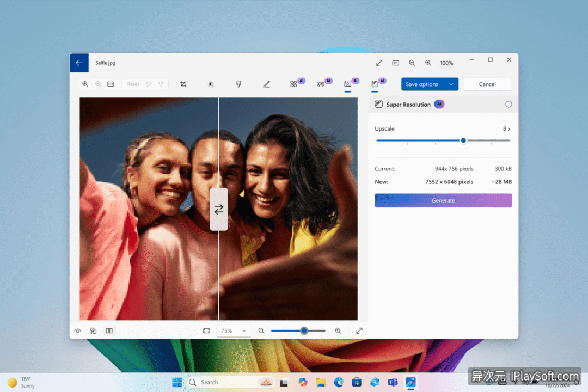Viewport: 588px width, 392px height.
Task: Enter fullscreen from the title bar arrows
Action: pyautogui.click(x=379, y=63)
